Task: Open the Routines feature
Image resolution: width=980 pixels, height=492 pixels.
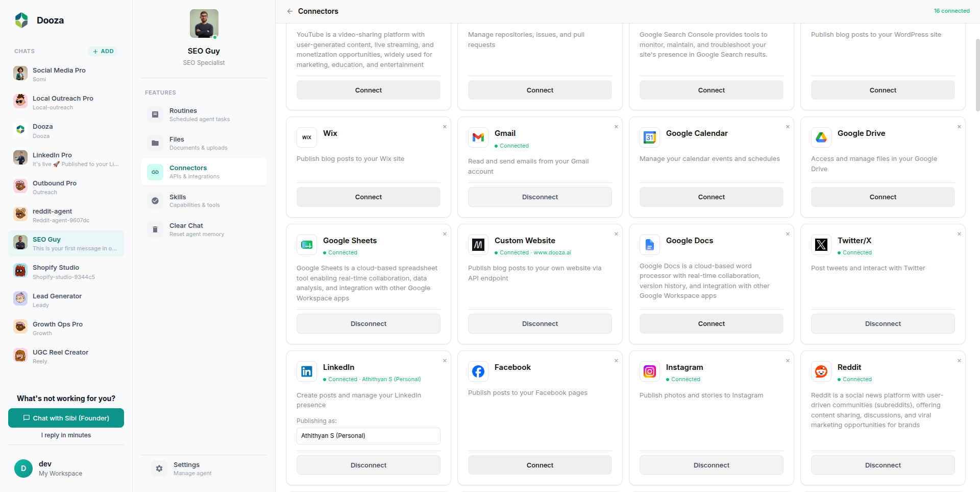Action: (x=204, y=114)
